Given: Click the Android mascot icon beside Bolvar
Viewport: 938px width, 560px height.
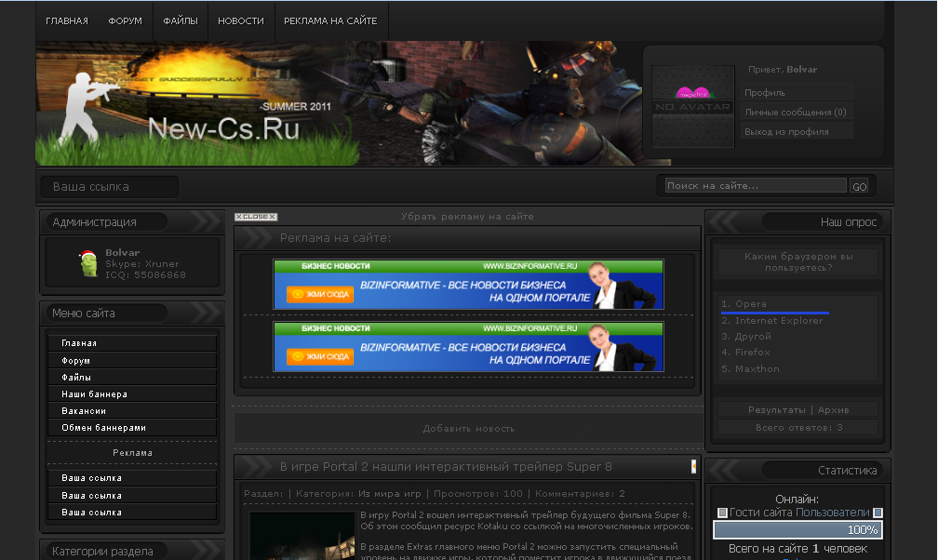Looking at the screenshot, I should pos(87,263).
